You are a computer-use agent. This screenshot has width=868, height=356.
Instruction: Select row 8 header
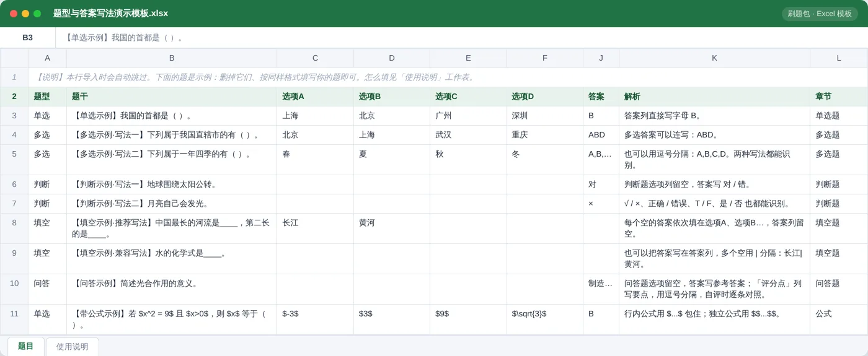14,228
